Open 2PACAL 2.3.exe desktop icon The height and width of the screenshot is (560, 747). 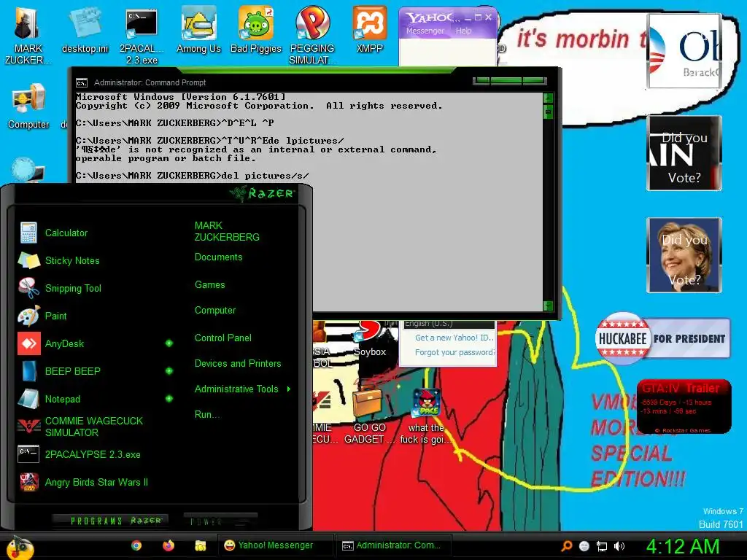(142, 35)
